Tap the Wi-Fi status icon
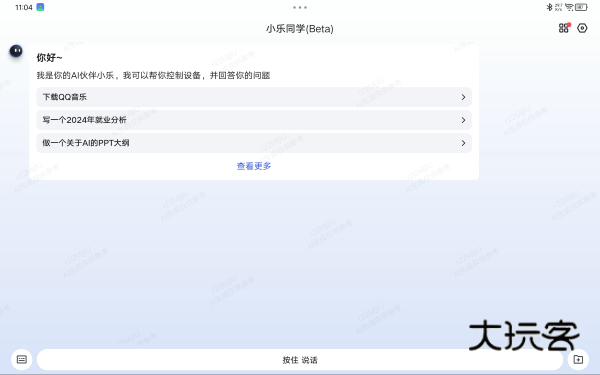This screenshot has height=375, width=600. pos(569,7)
